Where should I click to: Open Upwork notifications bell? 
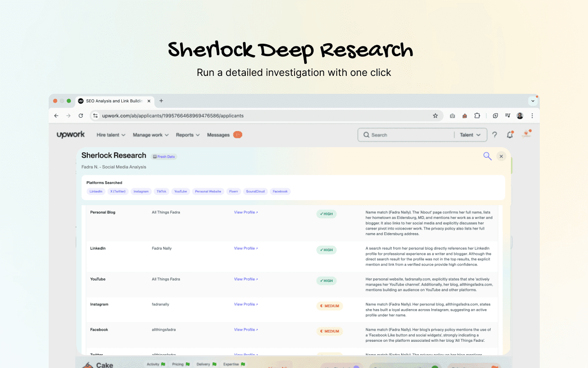pos(510,135)
